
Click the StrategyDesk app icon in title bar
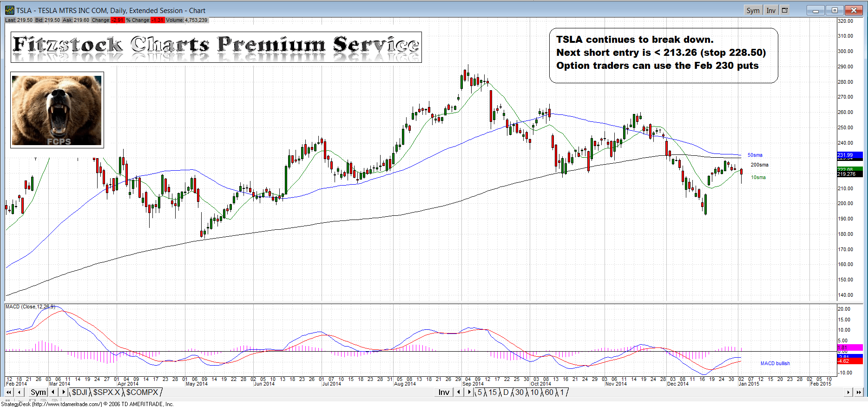(x=9, y=10)
